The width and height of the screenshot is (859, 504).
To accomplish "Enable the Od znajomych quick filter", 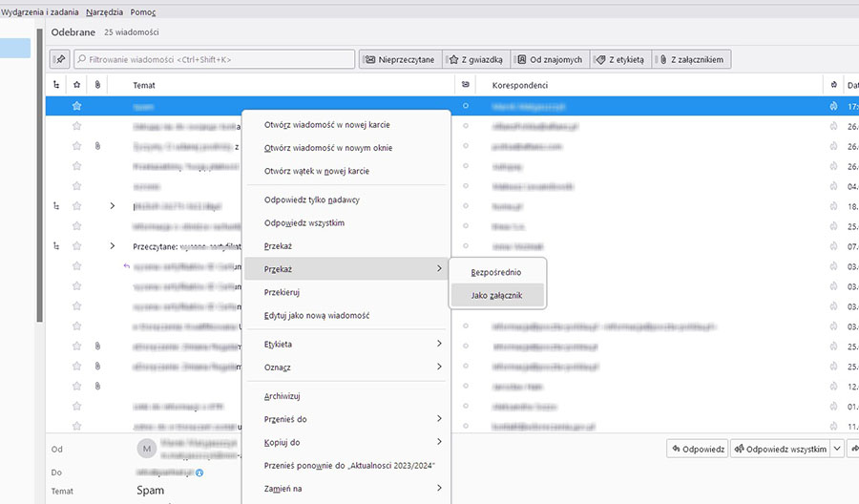I will 550,59.
